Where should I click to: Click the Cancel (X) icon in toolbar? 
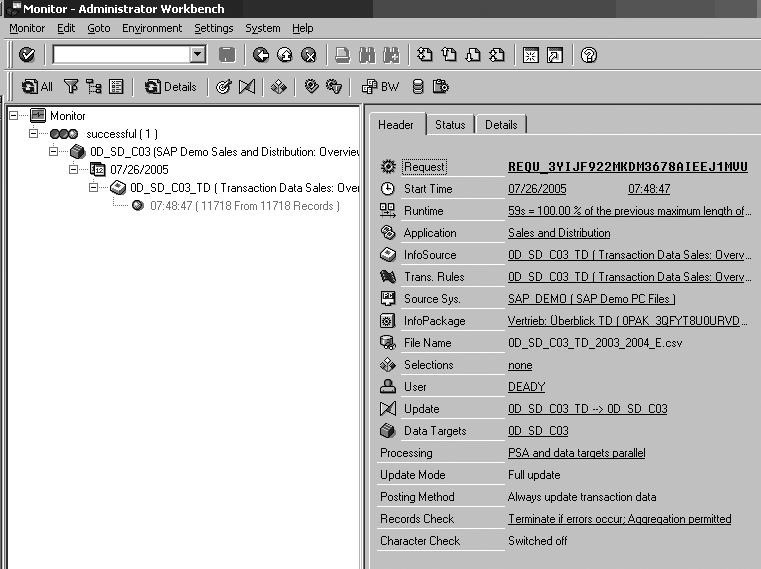309,55
